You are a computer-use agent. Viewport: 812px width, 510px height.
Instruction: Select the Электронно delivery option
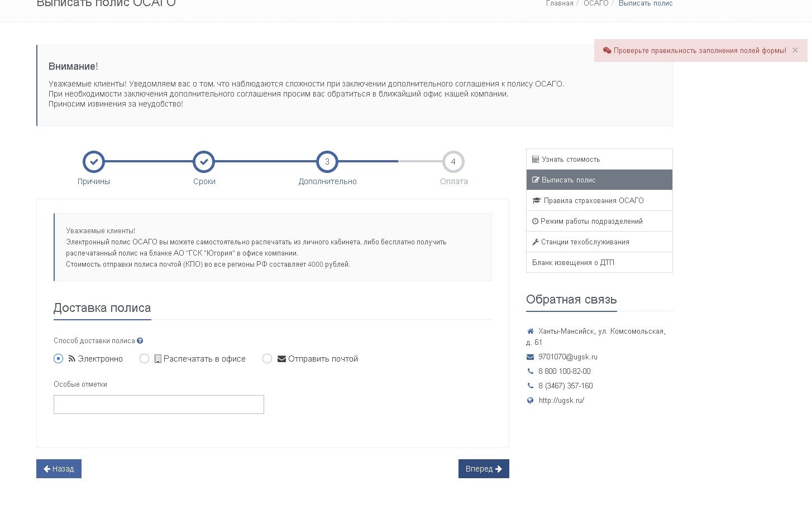[x=58, y=359]
